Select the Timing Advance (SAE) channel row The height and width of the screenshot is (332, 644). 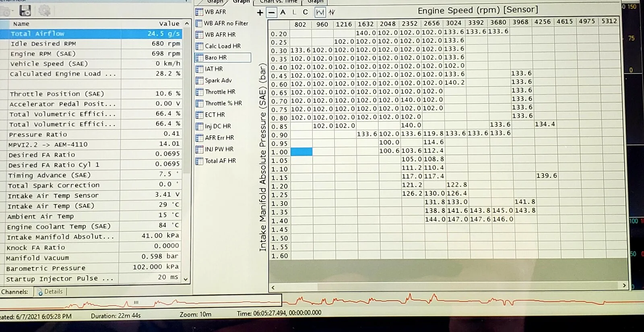[x=91, y=175]
